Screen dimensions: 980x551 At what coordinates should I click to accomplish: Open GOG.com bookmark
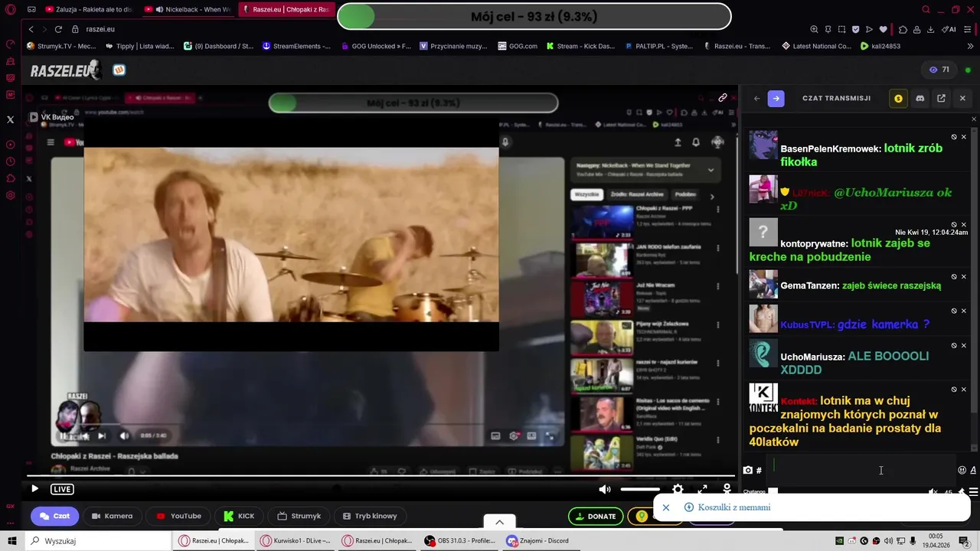pyautogui.click(x=517, y=46)
